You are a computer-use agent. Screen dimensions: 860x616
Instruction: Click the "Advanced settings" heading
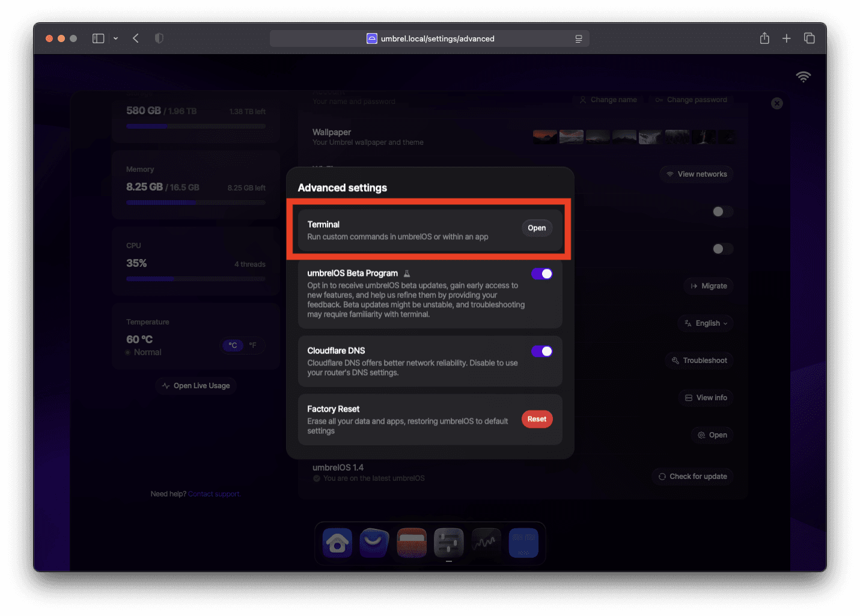click(x=343, y=188)
